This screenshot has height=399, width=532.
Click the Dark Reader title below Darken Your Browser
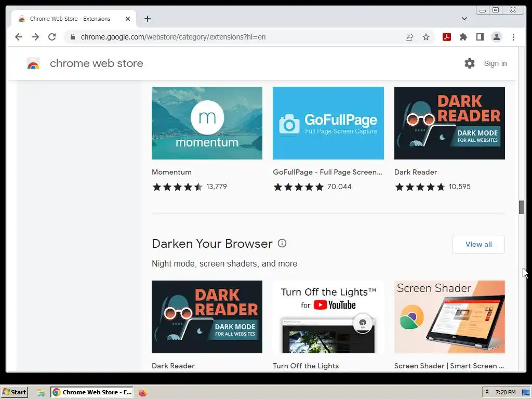[173, 366]
